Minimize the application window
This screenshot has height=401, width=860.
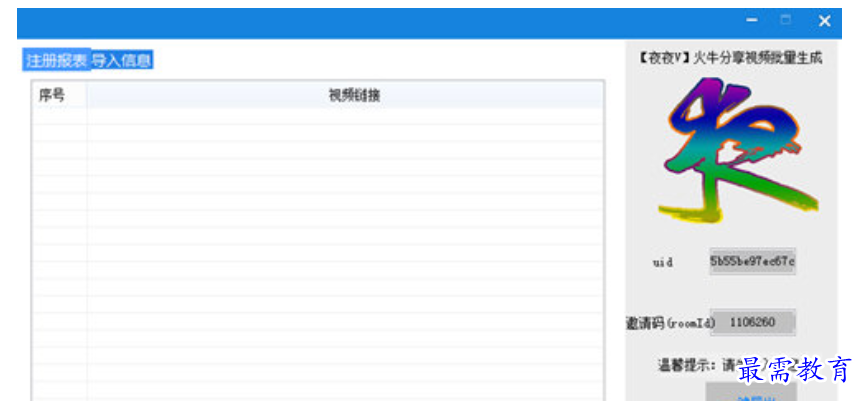point(752,21)
